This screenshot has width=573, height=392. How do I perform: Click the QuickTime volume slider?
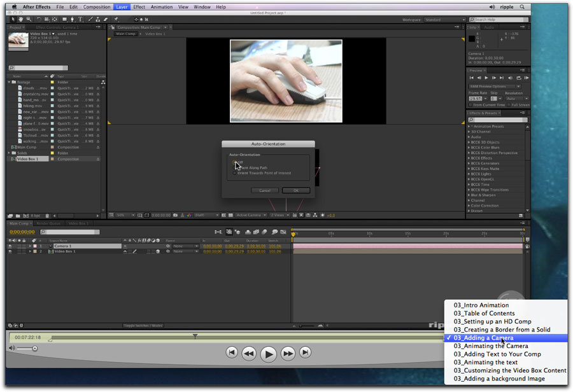coord(27,348)
